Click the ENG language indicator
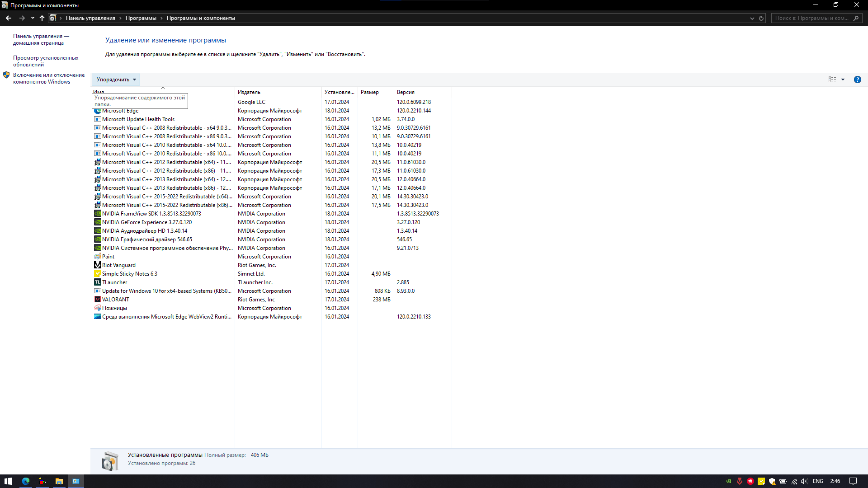Viewport: 868px width, 488px height. tap(818, 481)
